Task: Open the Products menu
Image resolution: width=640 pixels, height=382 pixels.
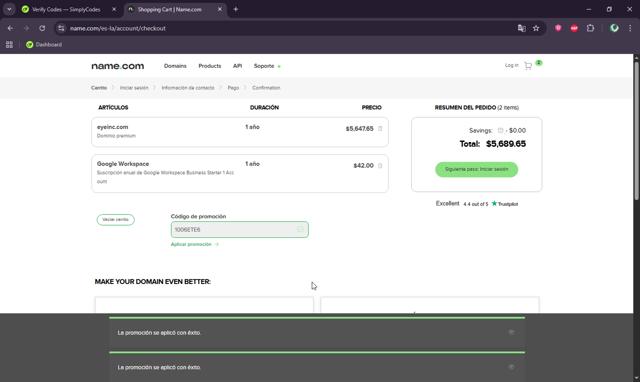Action: [x=210, y=66]
